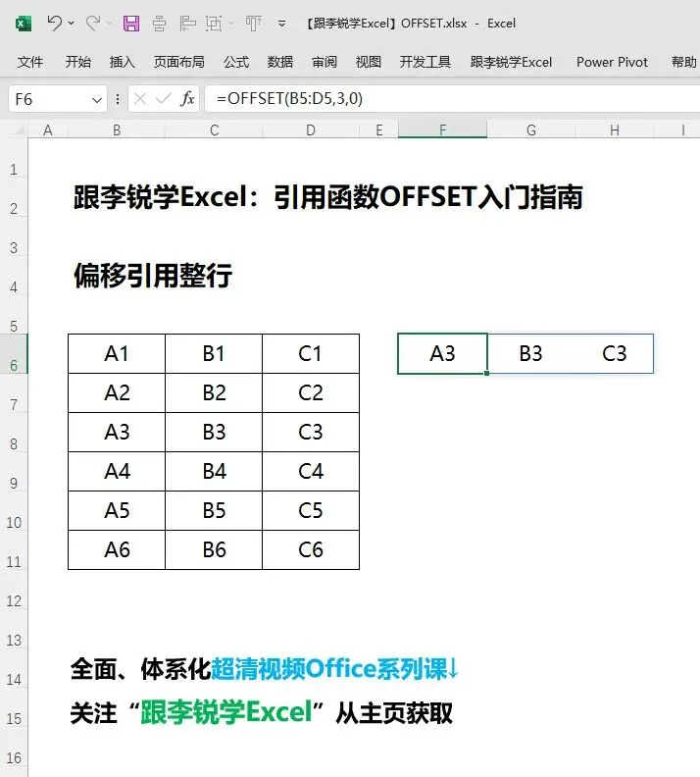Expand the Name Box dropdown arrow
Screen dimensions: 700x777
click(97, 100)
